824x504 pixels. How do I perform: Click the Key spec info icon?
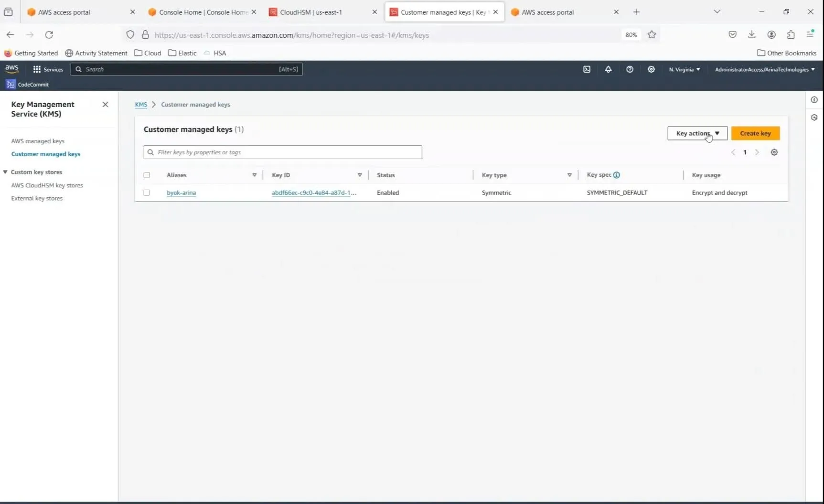(x=617, y=175)
